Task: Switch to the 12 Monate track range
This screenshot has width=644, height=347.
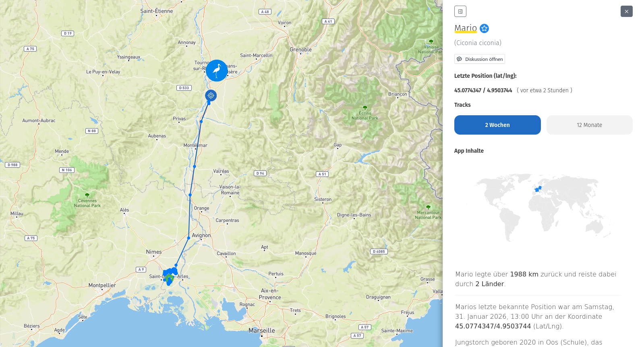Action: [589, 125]
